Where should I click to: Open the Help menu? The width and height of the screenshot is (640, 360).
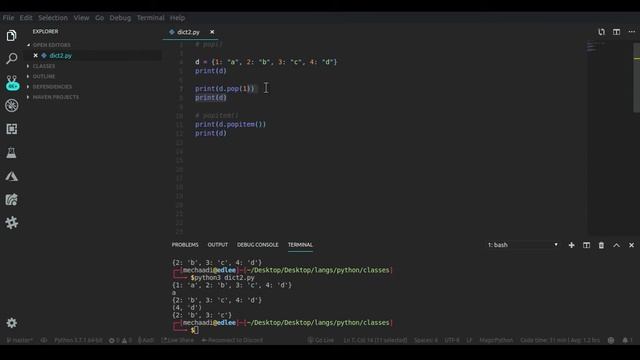click(x=177, y=18)
